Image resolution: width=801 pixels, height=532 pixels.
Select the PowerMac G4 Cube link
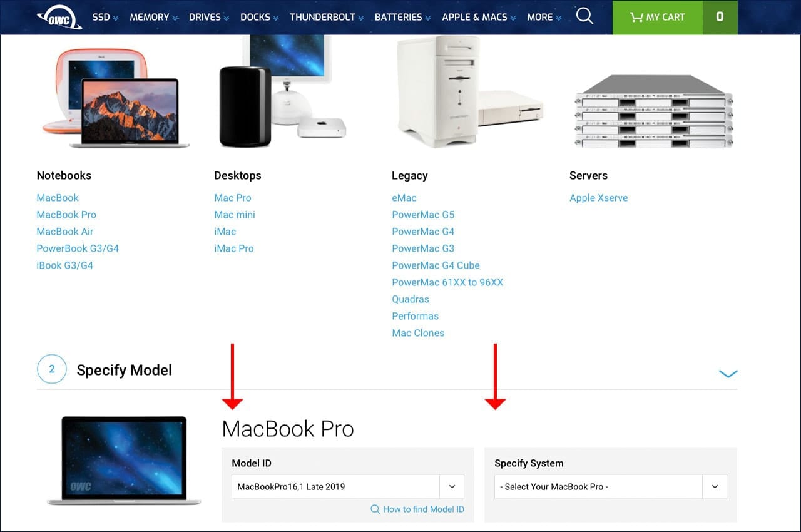click(436, 265)
